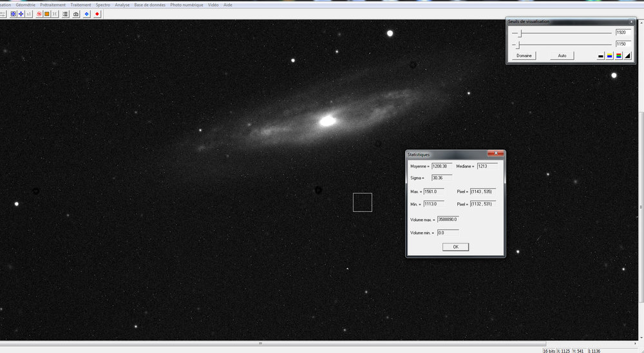This screenshot has height=353, width=644.
Task: Click the Seuils de visualisation title bar
Action: point(568,21)
